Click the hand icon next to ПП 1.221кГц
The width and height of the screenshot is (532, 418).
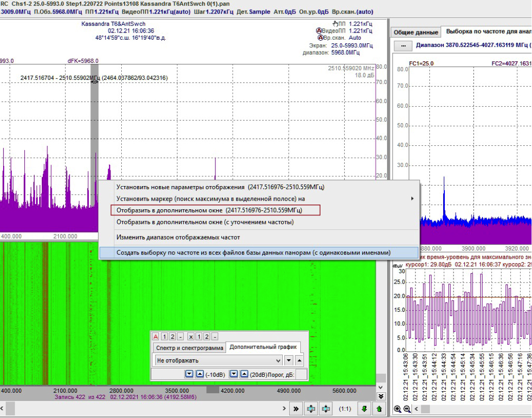point(335,23)
